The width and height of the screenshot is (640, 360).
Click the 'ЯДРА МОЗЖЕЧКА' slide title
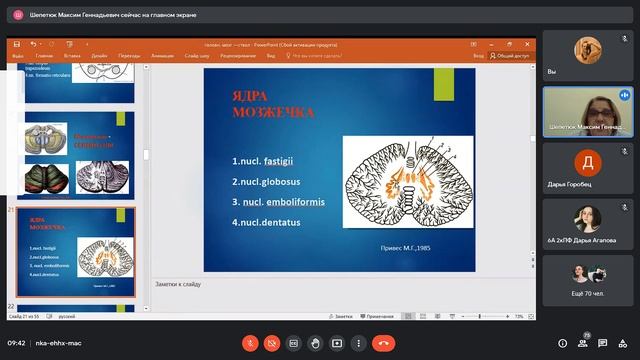coord(273,104)
